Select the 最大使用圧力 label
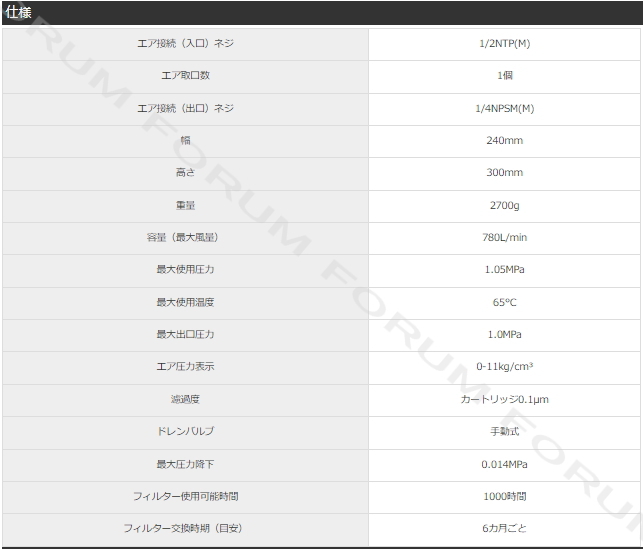643x549 pixels. 185,269
